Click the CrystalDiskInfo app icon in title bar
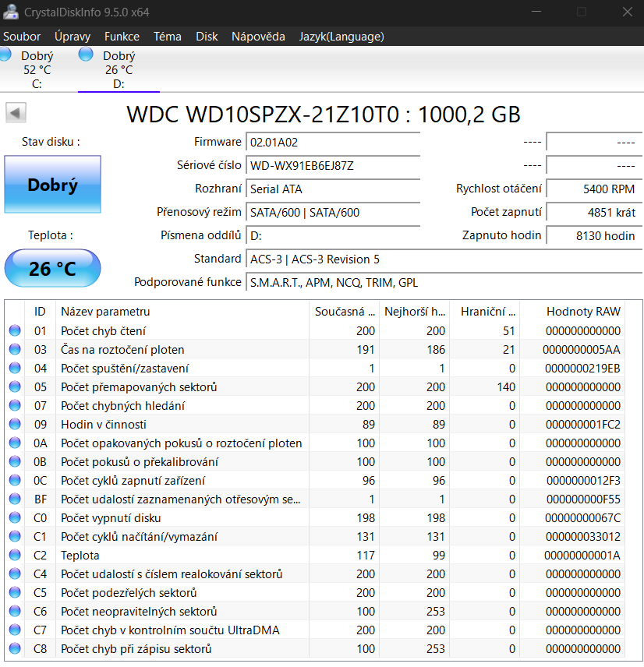The image size is (644, 667). [11, 12]
